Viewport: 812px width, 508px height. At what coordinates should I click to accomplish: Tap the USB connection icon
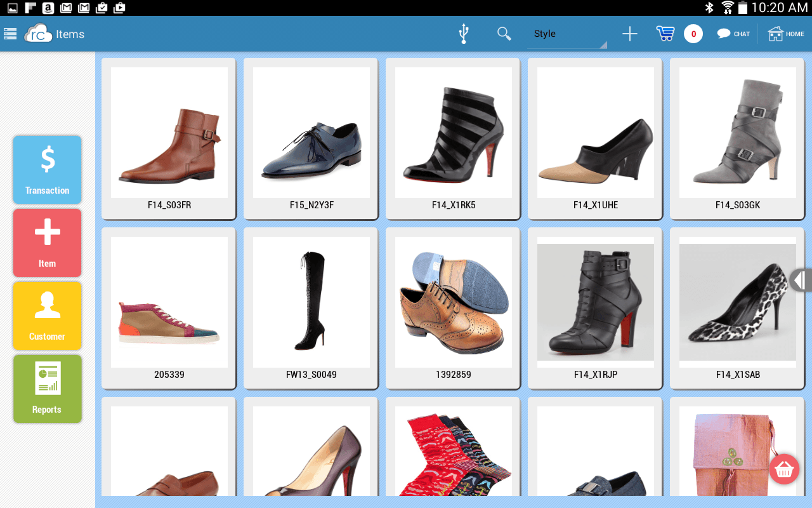click(463, 34)
